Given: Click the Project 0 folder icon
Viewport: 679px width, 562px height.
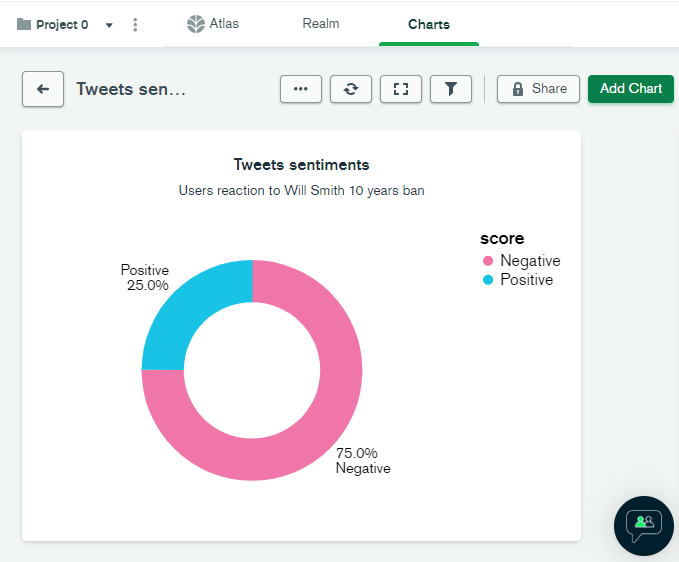Looking at the screenshot, I should [24, 24].
